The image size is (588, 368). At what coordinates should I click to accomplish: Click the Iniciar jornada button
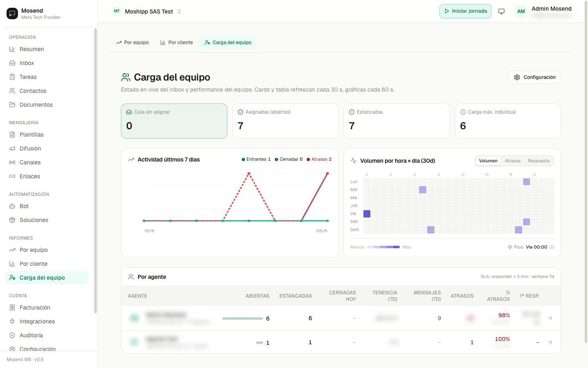(465, 11)
